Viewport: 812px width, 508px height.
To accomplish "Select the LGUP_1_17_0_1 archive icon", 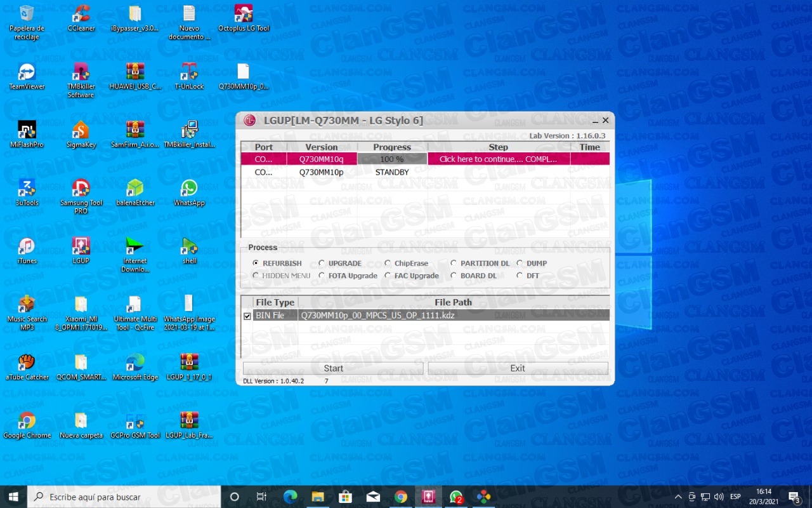I will (x=189, y=367).
